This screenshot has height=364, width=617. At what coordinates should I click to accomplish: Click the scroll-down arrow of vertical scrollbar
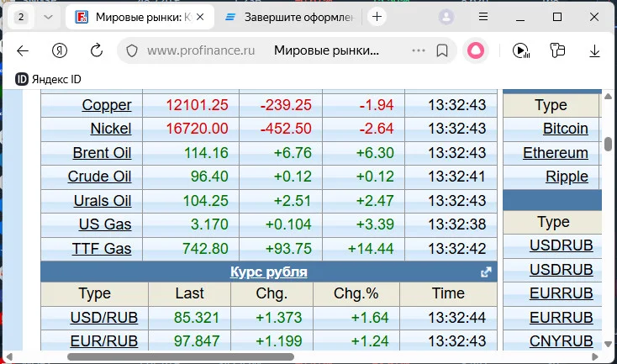tap(608, 344)
